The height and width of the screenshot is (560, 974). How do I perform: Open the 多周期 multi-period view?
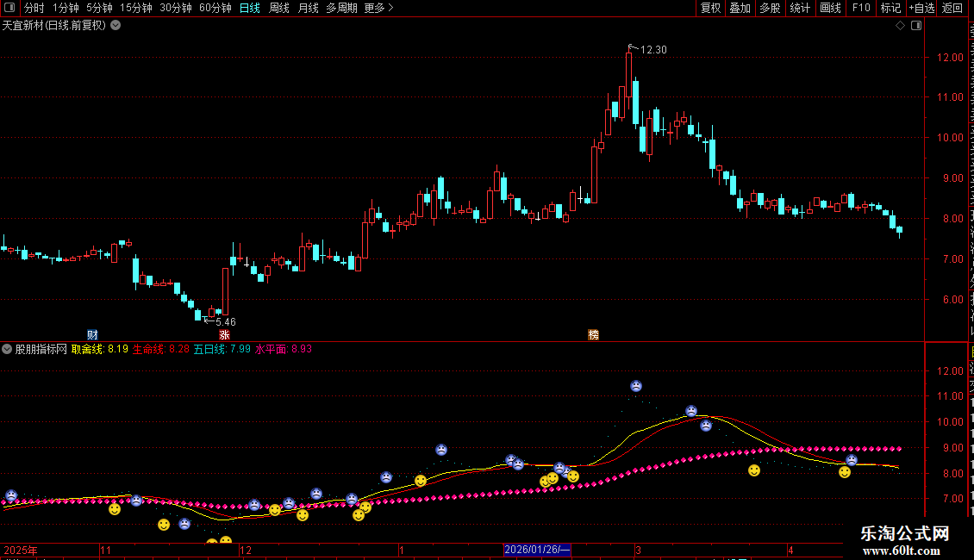341,8
